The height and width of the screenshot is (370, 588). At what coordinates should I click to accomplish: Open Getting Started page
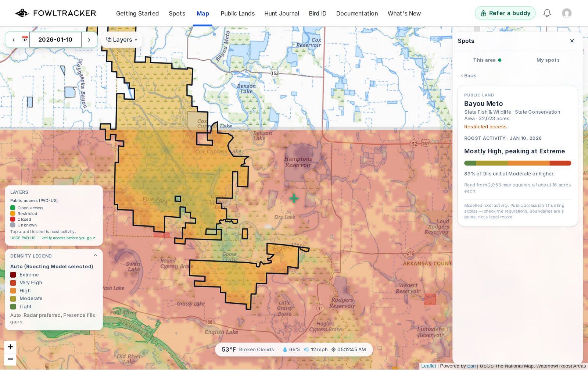pos(137,14)
